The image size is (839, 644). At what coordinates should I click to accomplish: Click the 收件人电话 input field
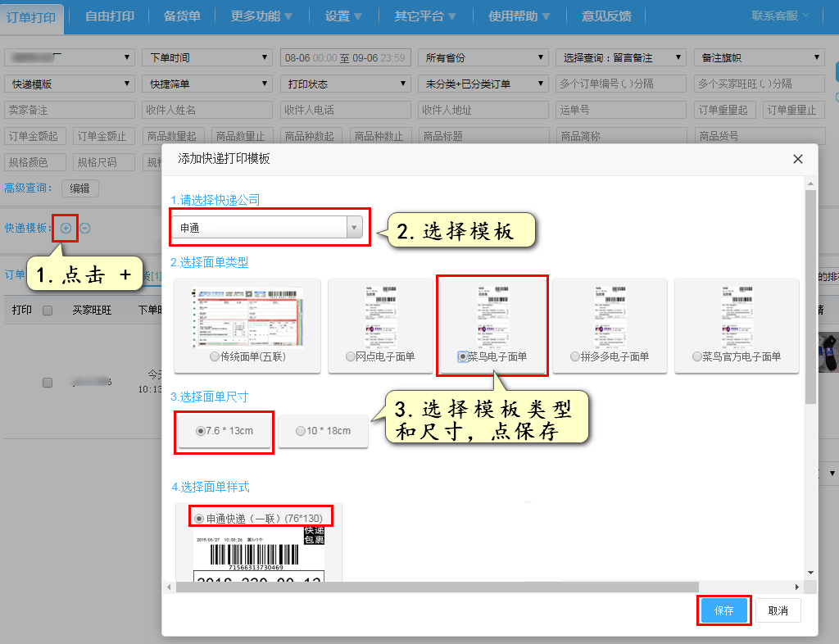(345, 110)
